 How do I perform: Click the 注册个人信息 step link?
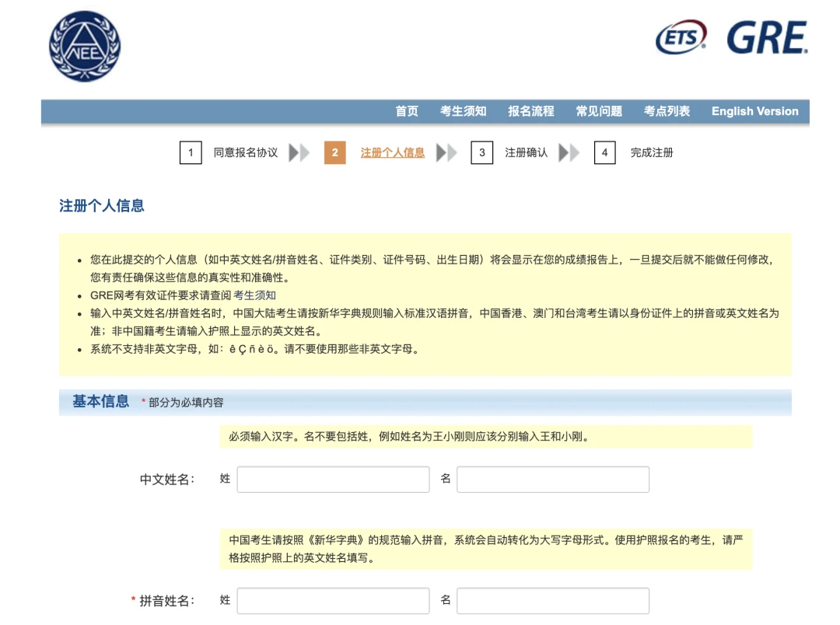pos(393,152)
